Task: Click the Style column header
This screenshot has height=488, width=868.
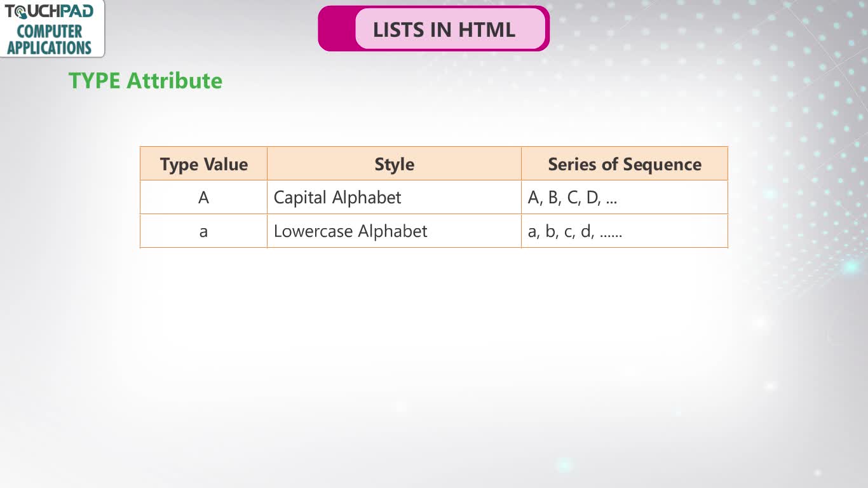Action: (394, 164)
